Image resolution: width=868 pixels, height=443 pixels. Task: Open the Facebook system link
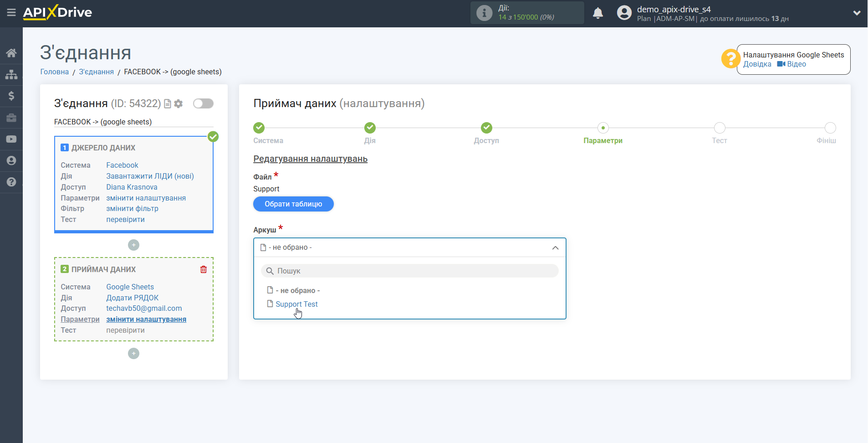pyautogui.click(x=122, y=165)
